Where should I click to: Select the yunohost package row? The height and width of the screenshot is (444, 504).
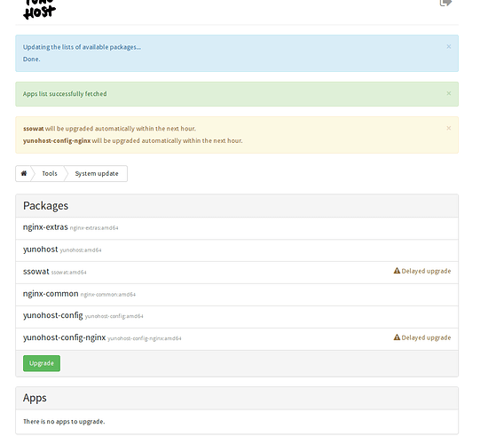click(237, 250)
